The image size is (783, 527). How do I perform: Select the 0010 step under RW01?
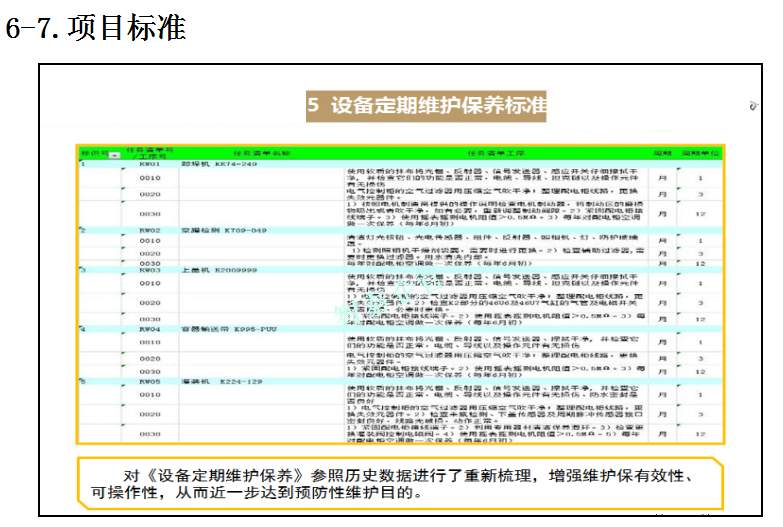(149, 177)
